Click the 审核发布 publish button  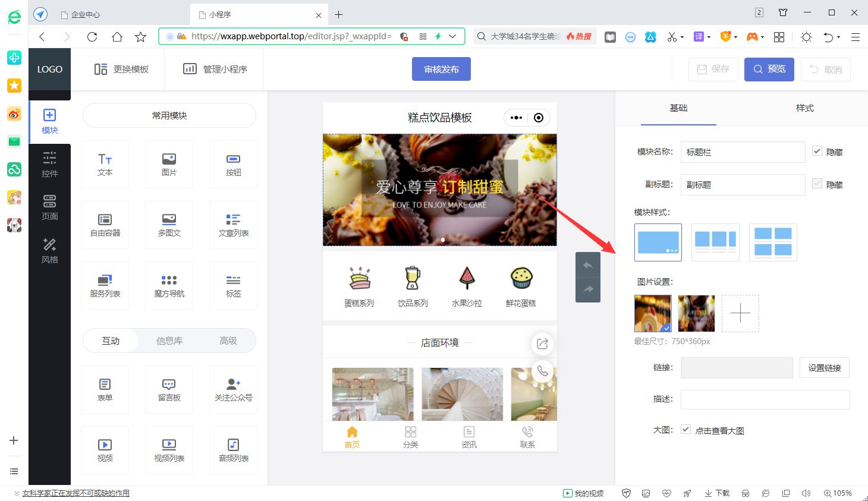(x=441, y=69)
